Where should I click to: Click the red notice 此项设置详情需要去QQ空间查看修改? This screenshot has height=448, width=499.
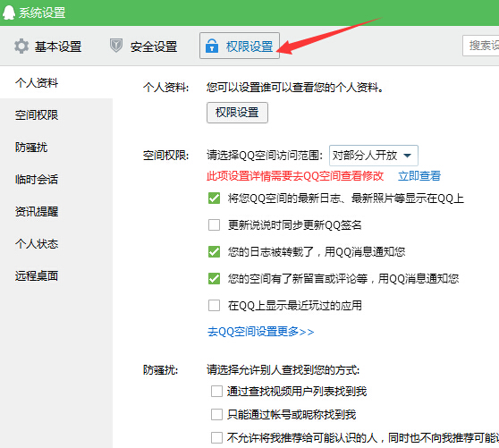pyautogui.click(x=295, y=175)
